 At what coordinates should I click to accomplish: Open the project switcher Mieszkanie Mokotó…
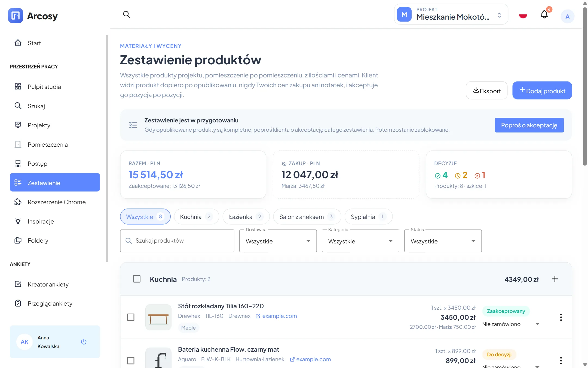pos(451,14)
